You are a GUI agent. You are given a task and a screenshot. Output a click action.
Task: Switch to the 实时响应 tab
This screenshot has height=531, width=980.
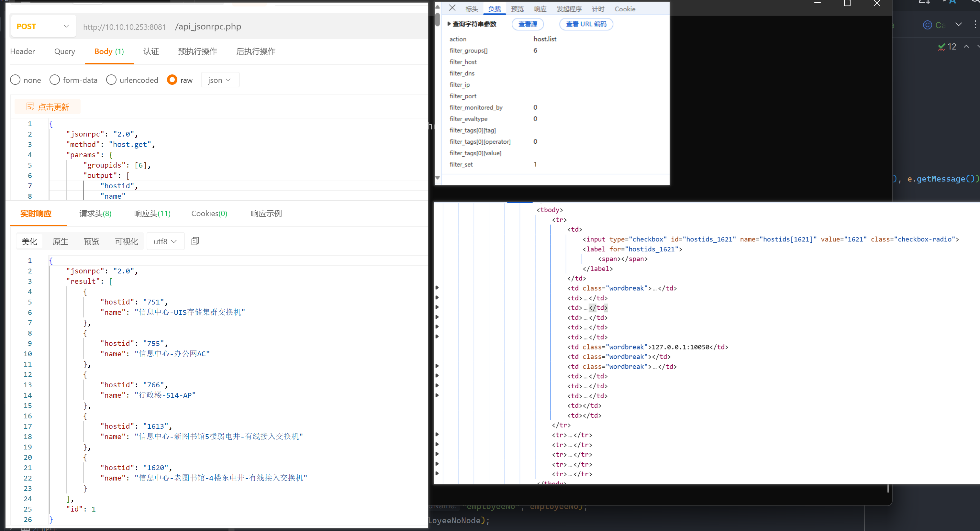point(36,213)
